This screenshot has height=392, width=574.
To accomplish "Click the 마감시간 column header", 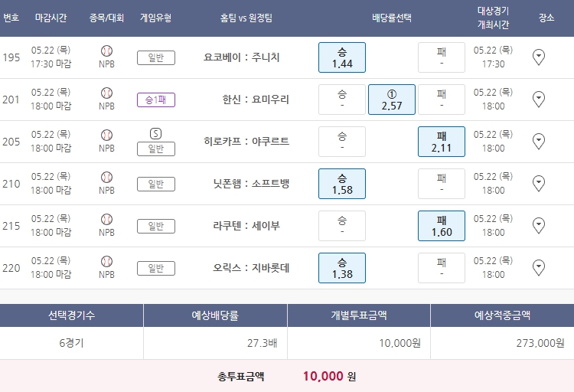I will pos(52,17).
